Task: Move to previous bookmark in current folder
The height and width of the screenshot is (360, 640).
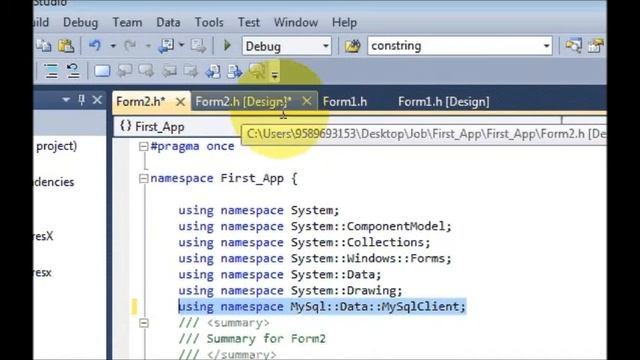Action: click(x=169, y=72)
